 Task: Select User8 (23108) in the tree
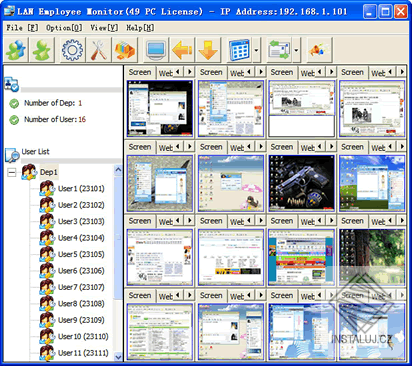tap(81, 304)
